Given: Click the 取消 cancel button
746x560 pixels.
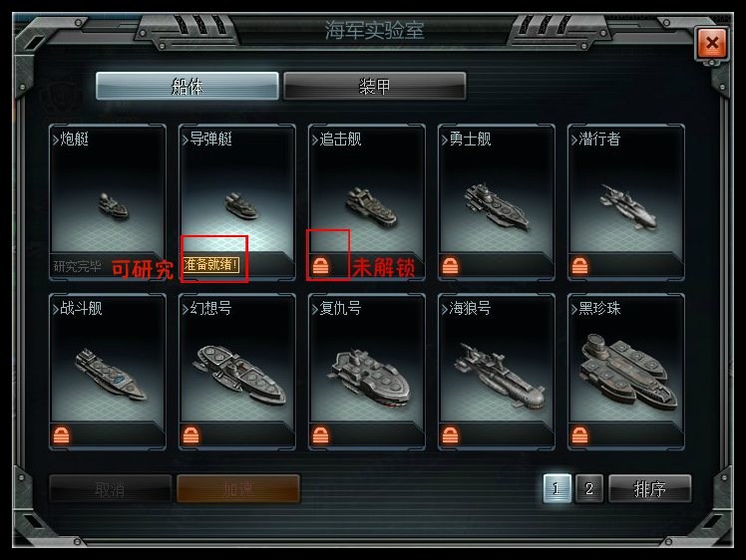Looking at the screenshot, I should point(110,488).
